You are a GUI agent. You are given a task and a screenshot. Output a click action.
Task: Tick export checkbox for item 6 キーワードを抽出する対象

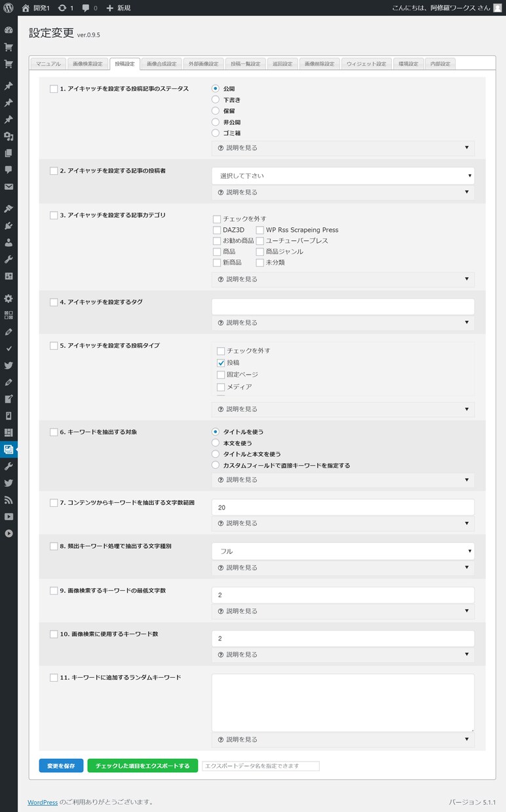[54, 432]
